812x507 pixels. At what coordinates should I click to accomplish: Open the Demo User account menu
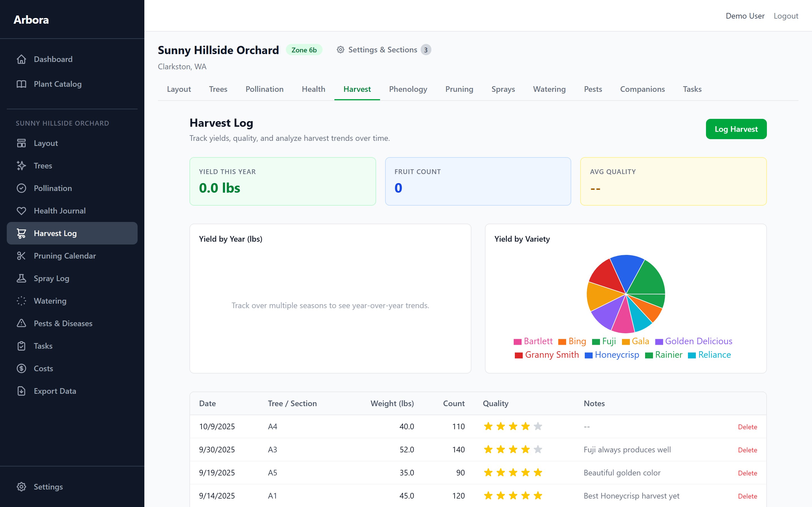[x=745, y=16]
